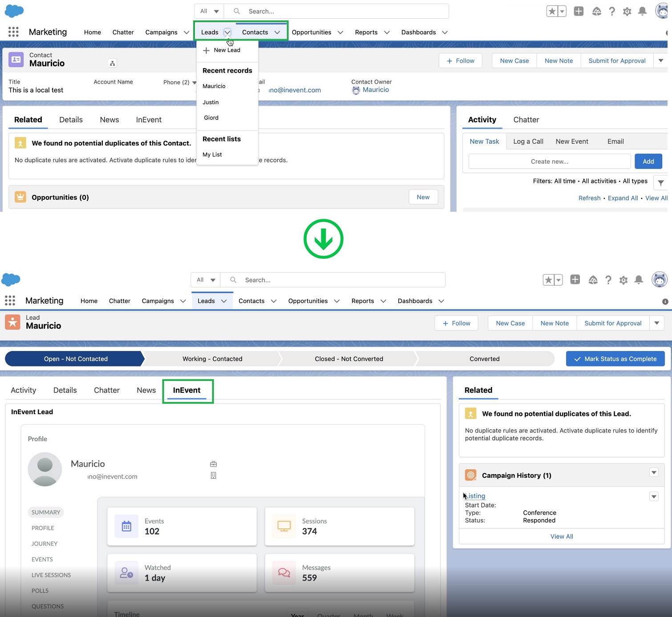672x617 pixels.
Task: Click the Campaign History target icon
Action: pyautogui.click(x=470, y=475)
